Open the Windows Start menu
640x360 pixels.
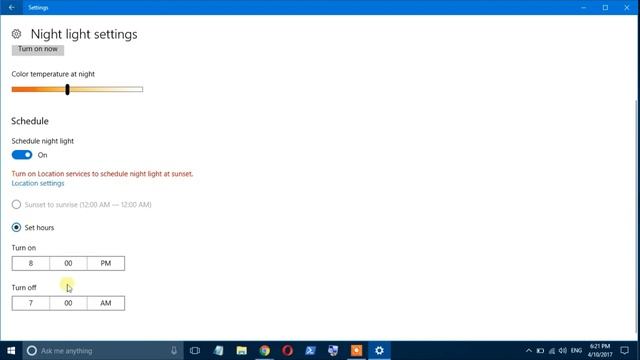click(11, 351)
